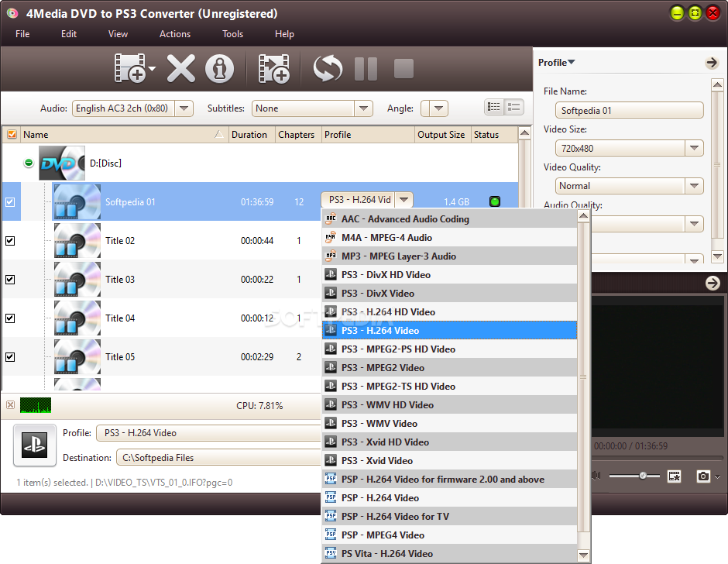Open the Video Size dropdown

click(694, 148)
